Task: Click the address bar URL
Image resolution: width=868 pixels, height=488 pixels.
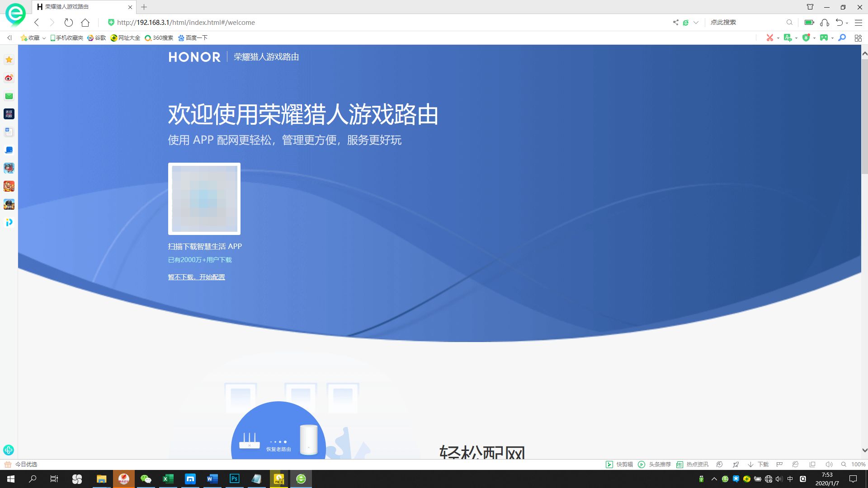Action: [186, 23]
